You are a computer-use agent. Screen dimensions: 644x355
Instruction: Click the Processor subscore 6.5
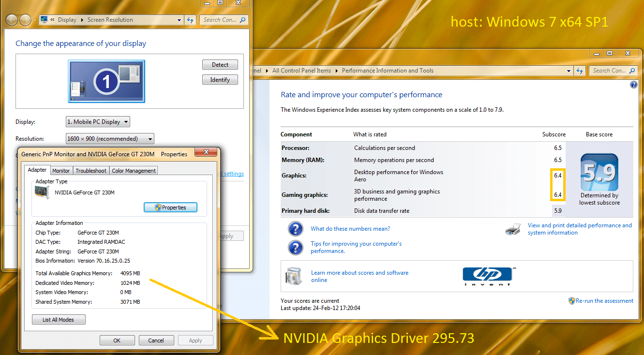coord(558,148)
